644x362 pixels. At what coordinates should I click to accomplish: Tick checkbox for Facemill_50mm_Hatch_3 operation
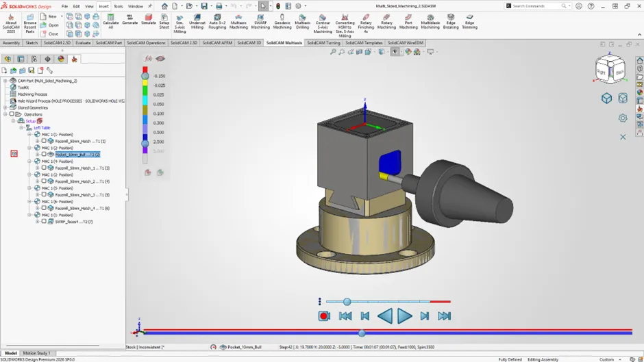[x=44, y=194]
